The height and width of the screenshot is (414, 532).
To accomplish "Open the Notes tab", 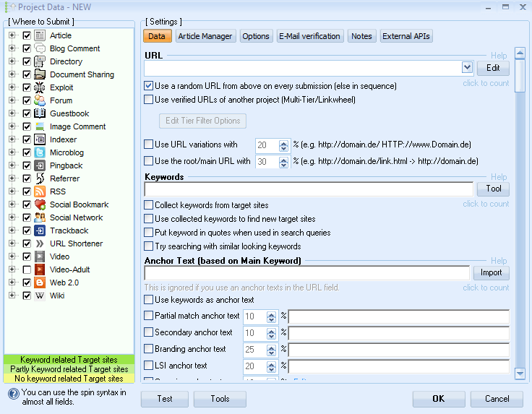I will tap(361, 36).
